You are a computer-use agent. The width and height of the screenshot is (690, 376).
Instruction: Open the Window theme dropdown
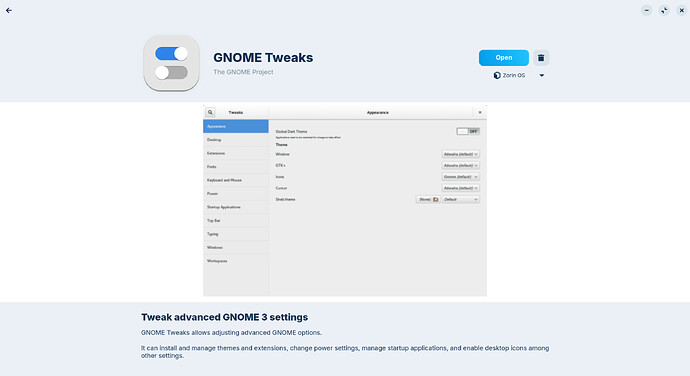tap(461, 154)
